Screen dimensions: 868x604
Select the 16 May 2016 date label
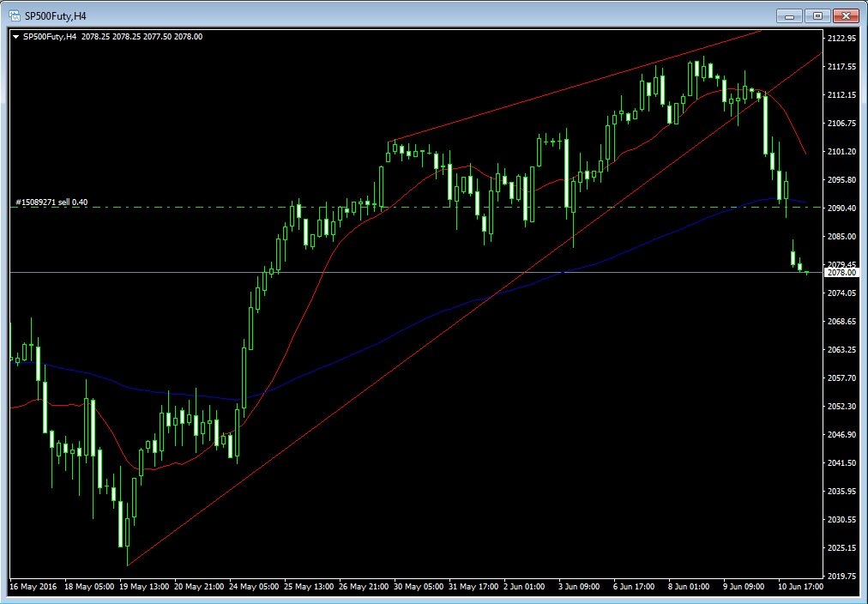(x=33, y=588)
